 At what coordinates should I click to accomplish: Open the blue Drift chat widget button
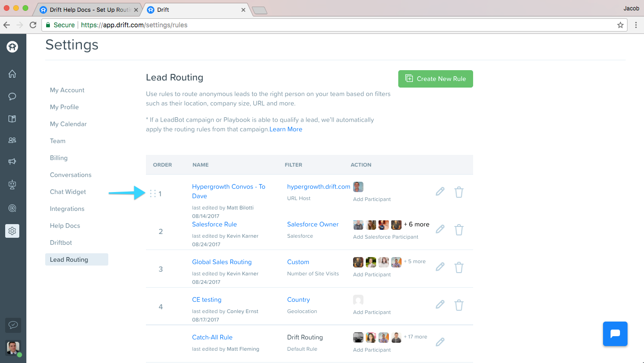(615, 334)
